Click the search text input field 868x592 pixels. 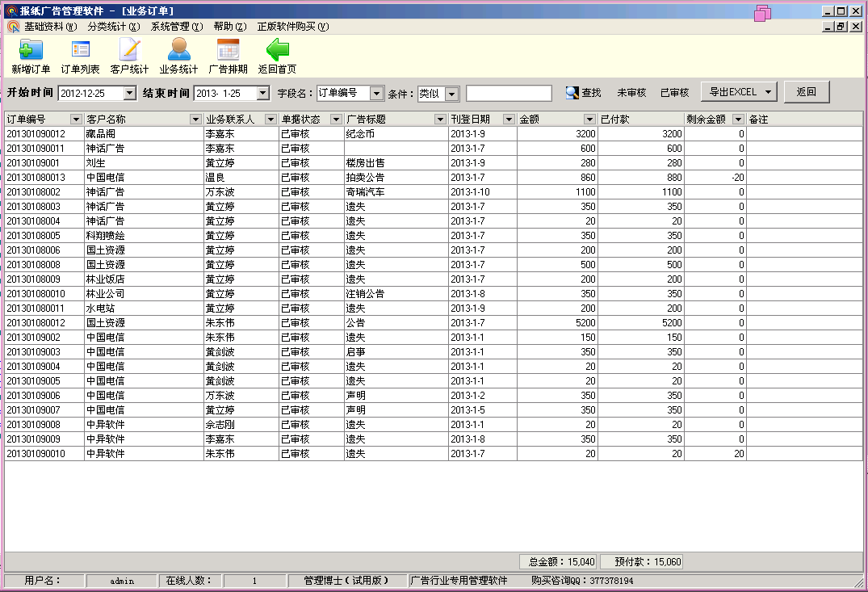tap(509, 94)
